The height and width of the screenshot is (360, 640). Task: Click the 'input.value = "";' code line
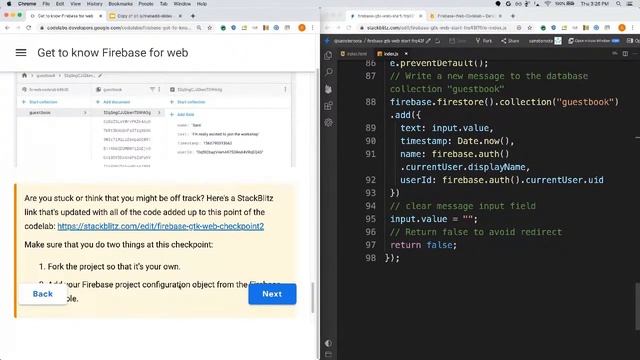(433, 219)
